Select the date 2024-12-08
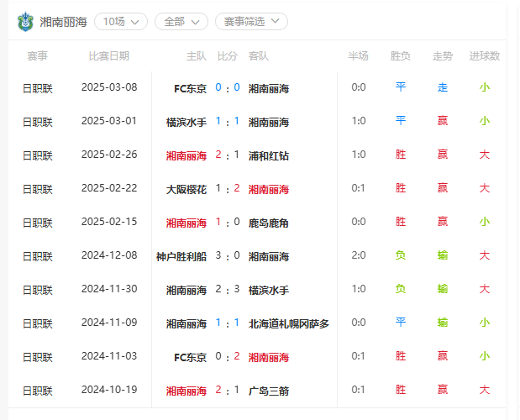The width and height of the screenshot is (520, 420). [x=109, y=255]
